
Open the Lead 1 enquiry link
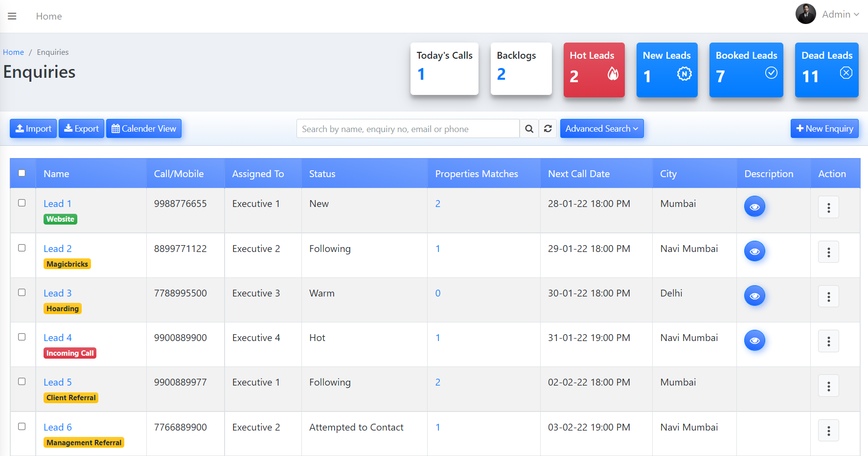(57, 204)
